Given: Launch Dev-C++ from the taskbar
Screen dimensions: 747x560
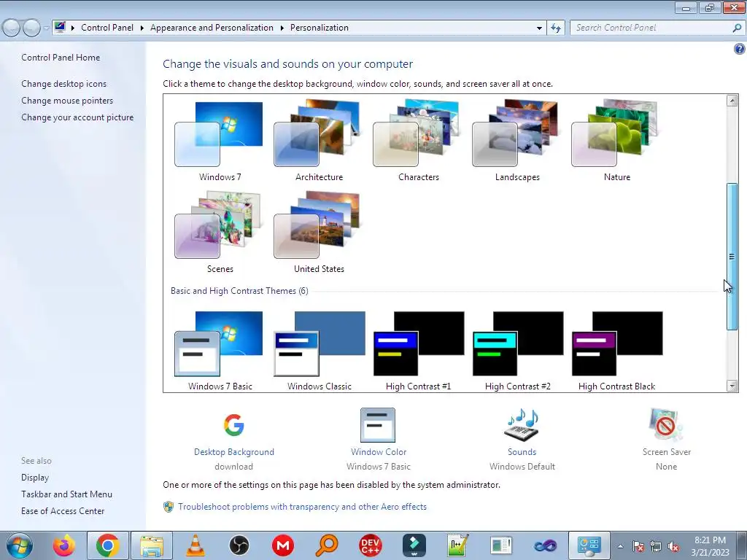Looking at the screenshot, I should point(370,545).
